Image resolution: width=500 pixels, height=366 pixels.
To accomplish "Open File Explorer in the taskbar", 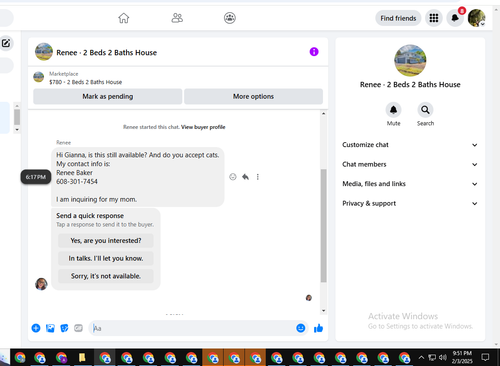I will click(82, 358).
